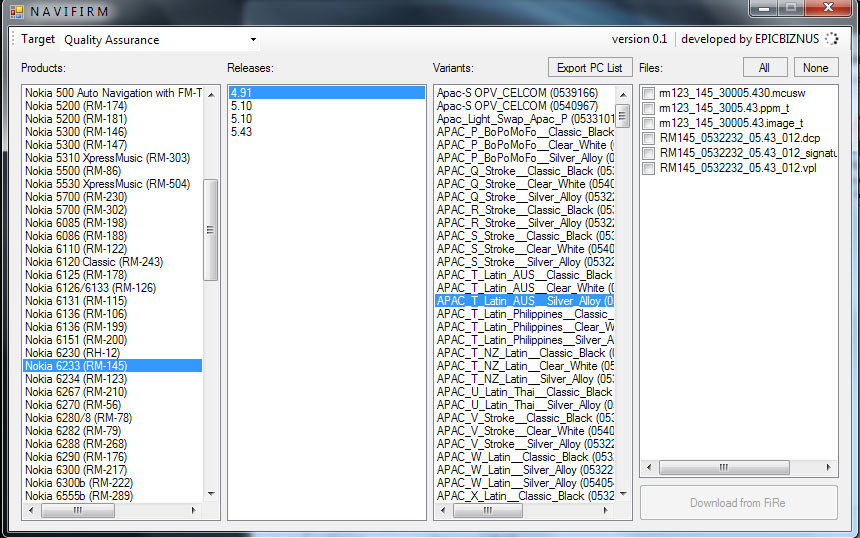This screenshot has height=538, width=860.
Task: Select APAC_T_Latin_AUS__Classic_Black variant
Action: [x=525, y=275]
